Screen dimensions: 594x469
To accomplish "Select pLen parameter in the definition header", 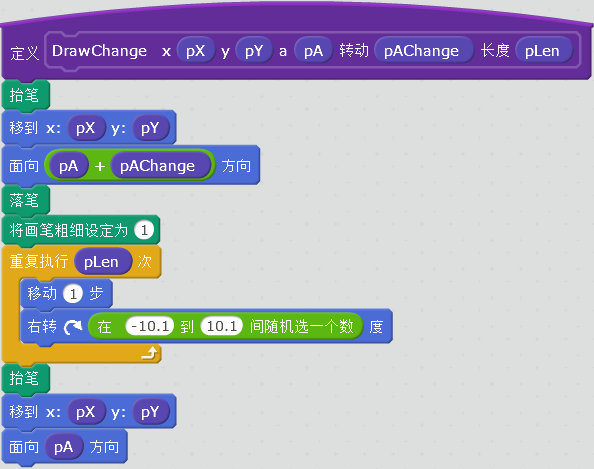I will 544,51.
